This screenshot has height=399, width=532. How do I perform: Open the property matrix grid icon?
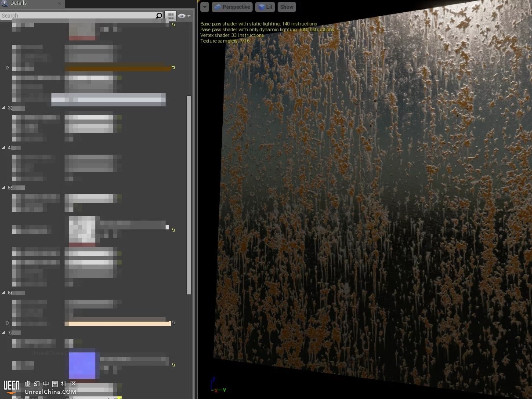click(x=170, y=16)
